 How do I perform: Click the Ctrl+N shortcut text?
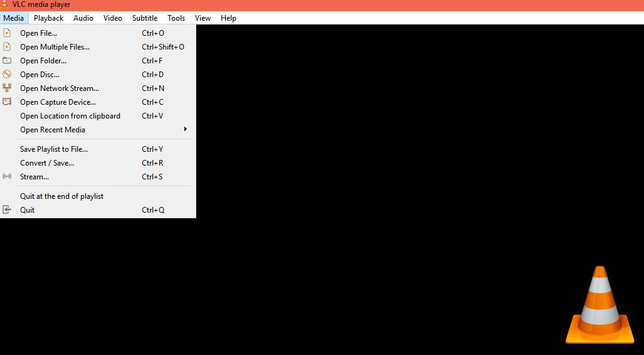pos(153,88)
